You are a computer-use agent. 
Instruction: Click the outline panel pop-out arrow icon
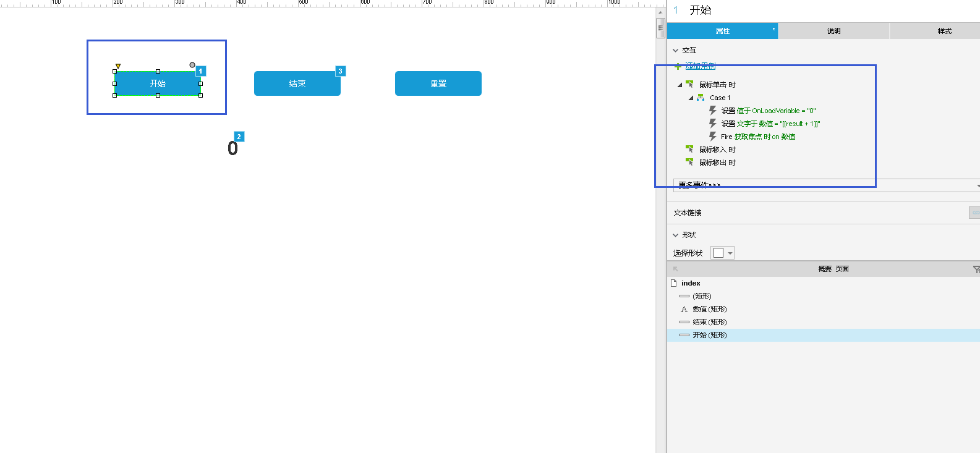point(675,269)
